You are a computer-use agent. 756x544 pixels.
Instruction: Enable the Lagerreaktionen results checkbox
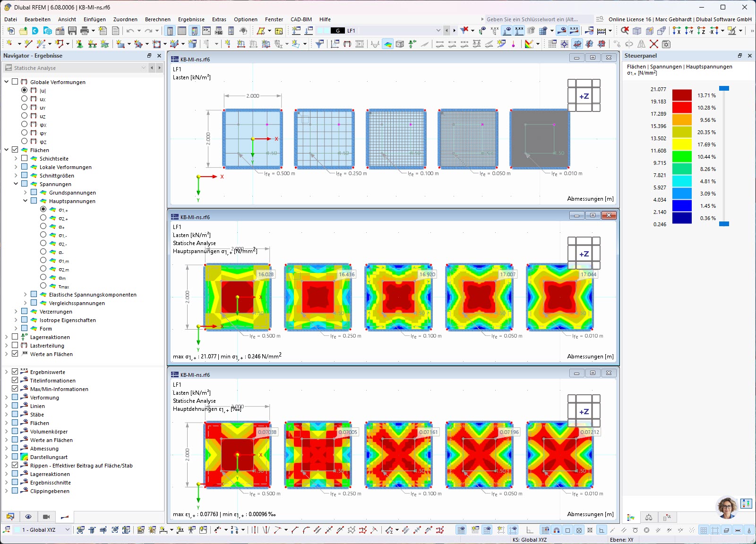(x=15, y=337)
